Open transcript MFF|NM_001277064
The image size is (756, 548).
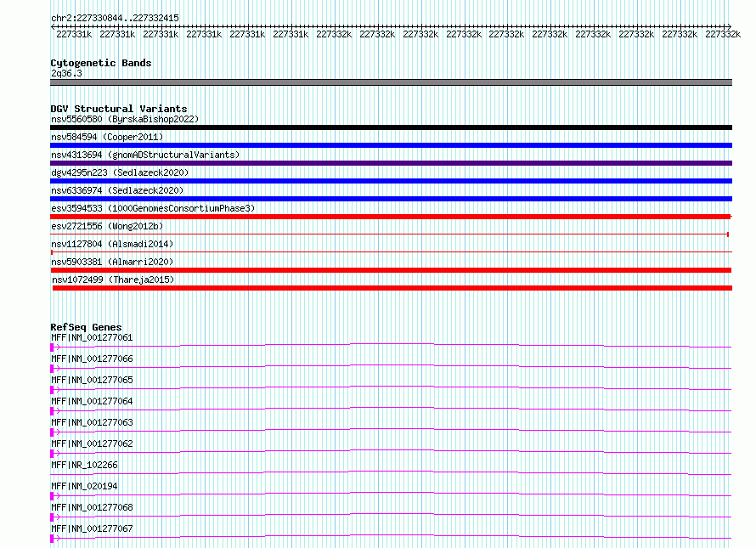(92, 401)
